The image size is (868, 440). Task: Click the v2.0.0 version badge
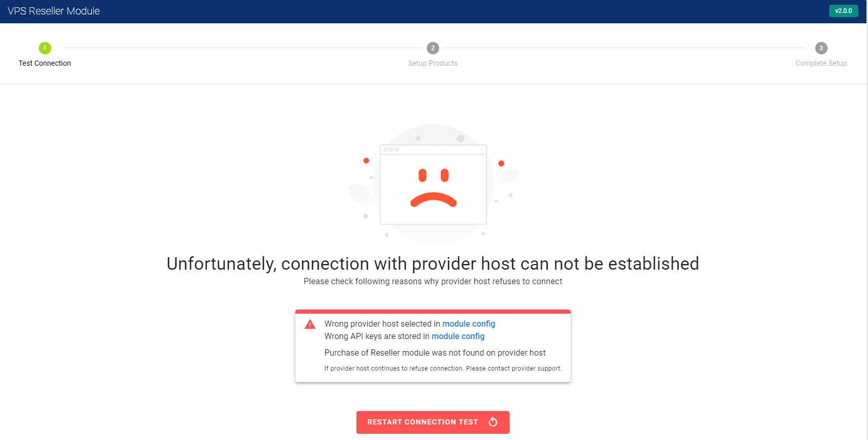844,11
